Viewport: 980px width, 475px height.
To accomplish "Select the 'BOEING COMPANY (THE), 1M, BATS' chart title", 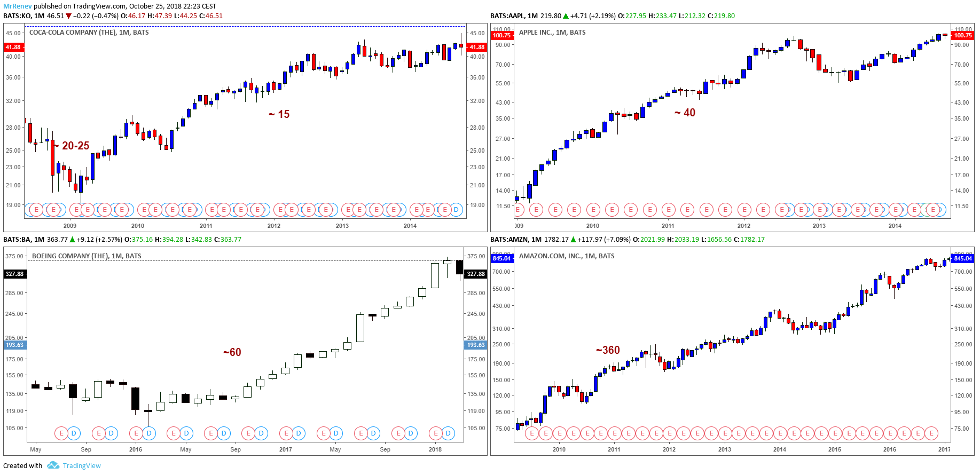I will click(x=87, y=256).
